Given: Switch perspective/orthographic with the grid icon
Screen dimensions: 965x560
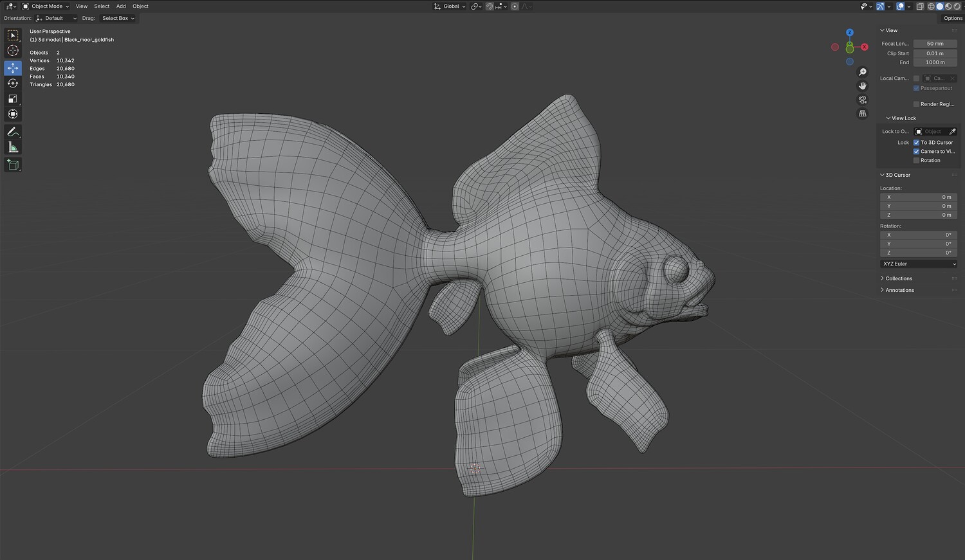Looking at the screenshot, I should (863, 113).
